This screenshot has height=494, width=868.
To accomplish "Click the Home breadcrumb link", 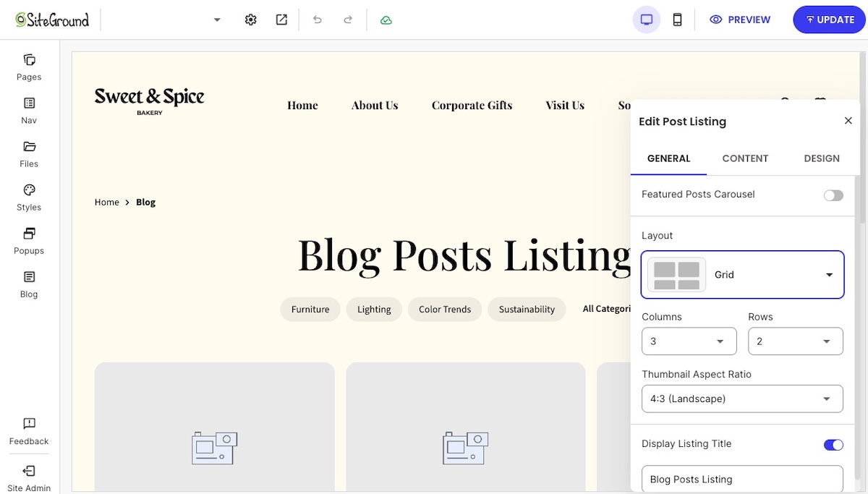I will (107, 202).
